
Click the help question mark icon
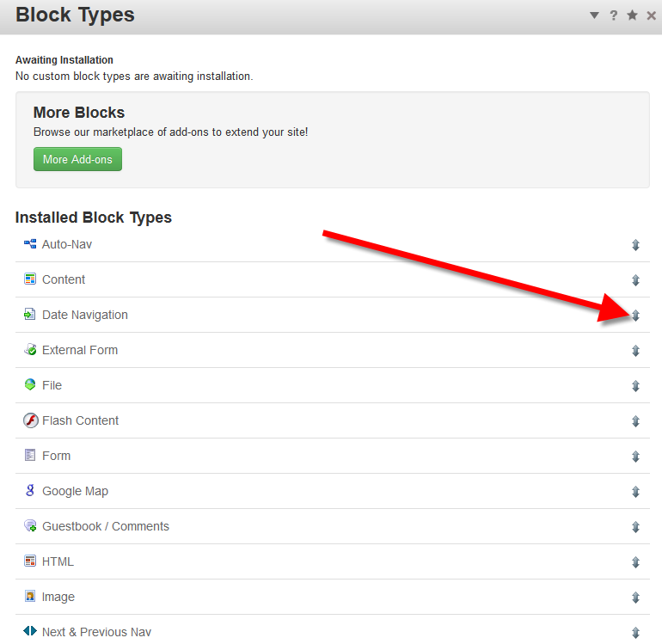tap(614, 15)
